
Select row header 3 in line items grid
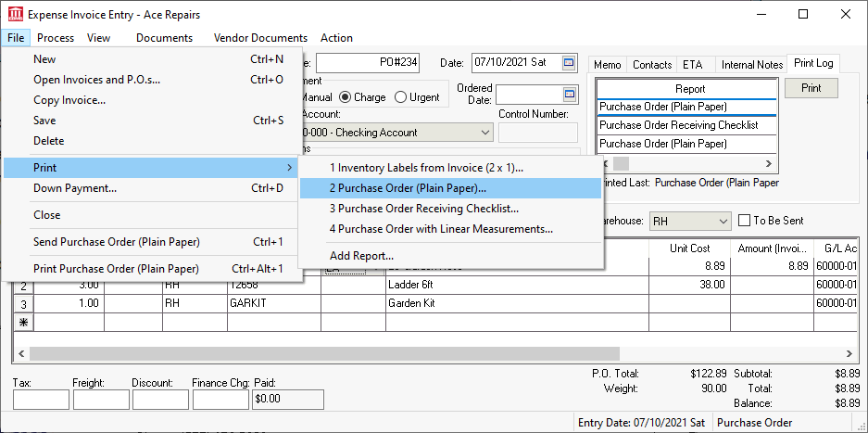point(23,304)
